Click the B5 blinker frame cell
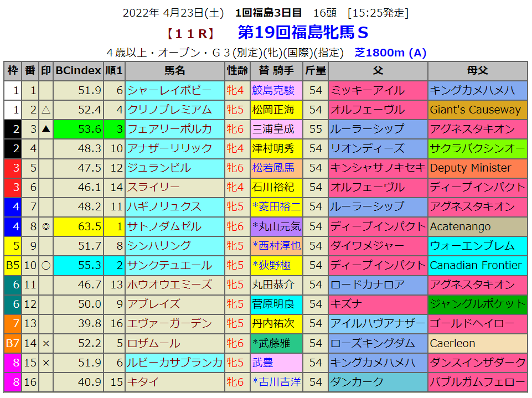Viewport: 532px width, 398px height. click(x=13, y=265)
